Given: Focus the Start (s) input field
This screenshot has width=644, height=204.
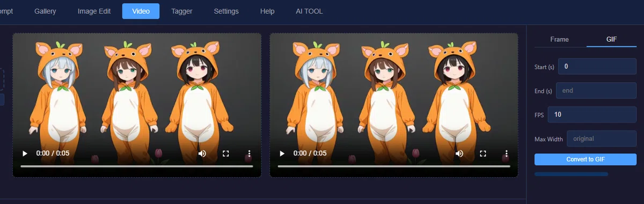Looking at the screenshot, I should coord(597,67).
